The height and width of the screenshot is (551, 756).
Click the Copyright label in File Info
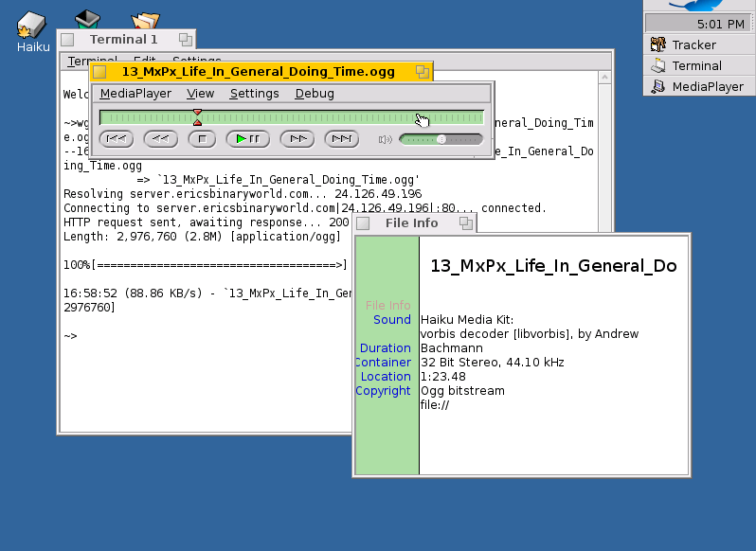pyautogui.click(x=384, y=391)
